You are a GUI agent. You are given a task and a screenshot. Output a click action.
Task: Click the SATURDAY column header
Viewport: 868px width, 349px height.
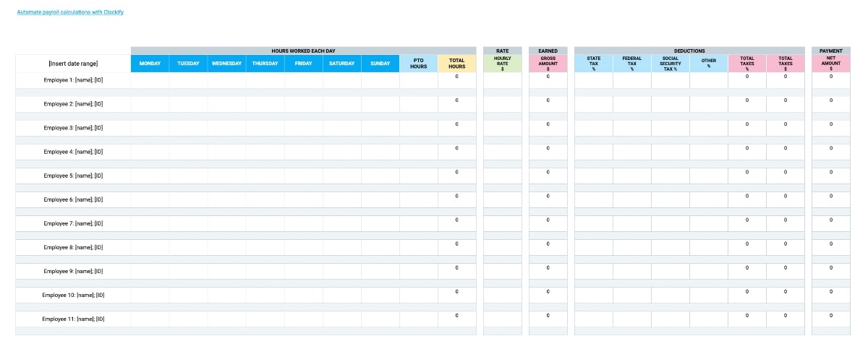[341, 64]
